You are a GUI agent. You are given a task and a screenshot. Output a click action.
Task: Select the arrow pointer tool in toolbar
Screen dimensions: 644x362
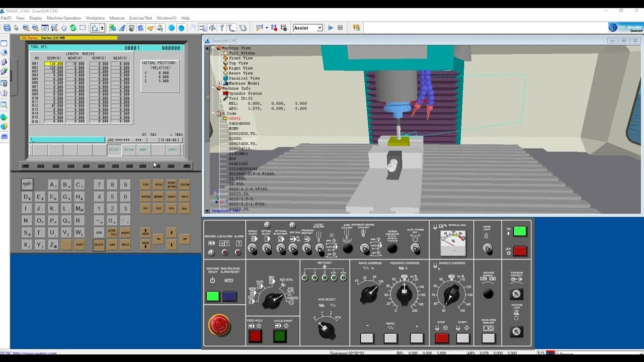click(x=17, y=28)
